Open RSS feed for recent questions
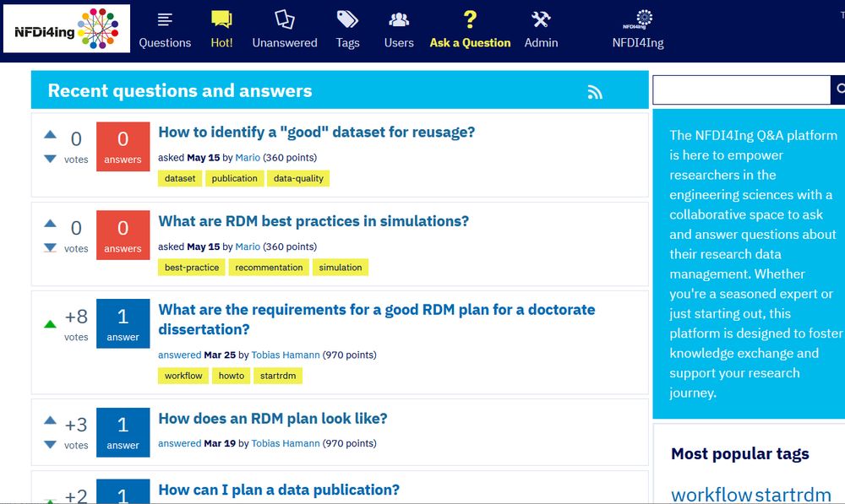The width and height of the screenshot is (845, 504). click(595, 92)
